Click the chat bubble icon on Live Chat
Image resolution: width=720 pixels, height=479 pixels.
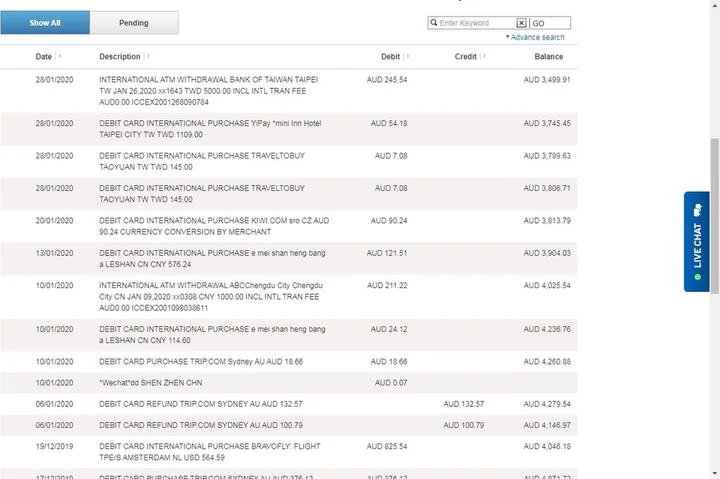[697, 208]
